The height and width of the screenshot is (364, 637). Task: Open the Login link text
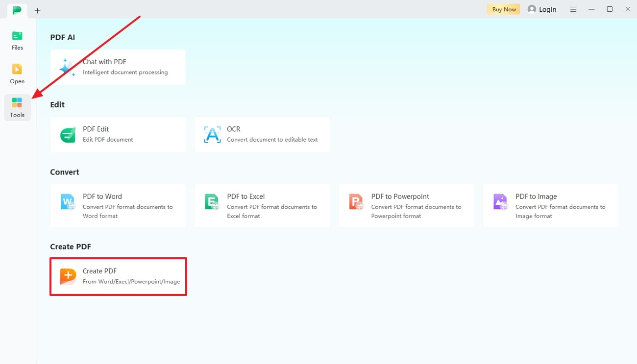pyautogui.click(x=547, y=9)
